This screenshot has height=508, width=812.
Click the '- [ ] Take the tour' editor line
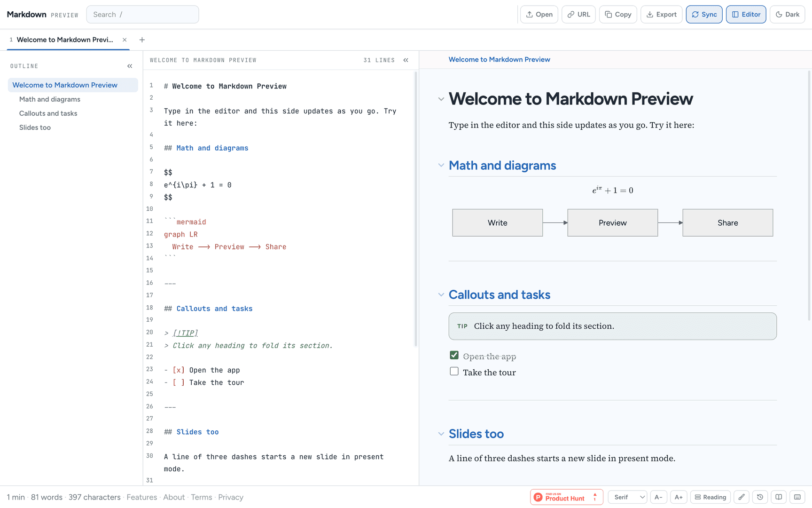tap(204, 383)
